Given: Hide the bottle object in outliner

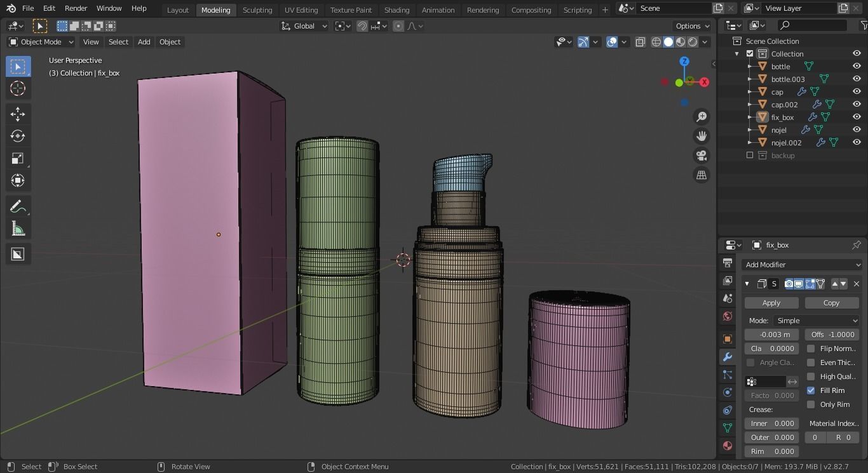Looking at the screenshot, I should [857, 67].
